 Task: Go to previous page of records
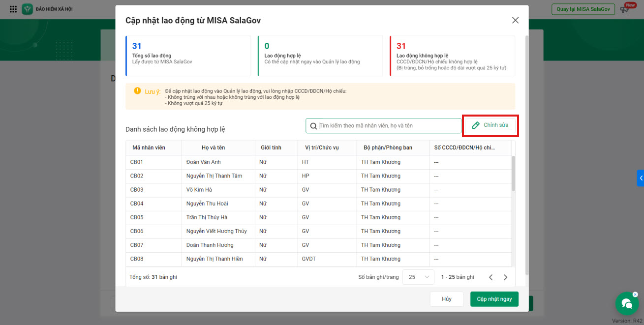coord(491,277)
